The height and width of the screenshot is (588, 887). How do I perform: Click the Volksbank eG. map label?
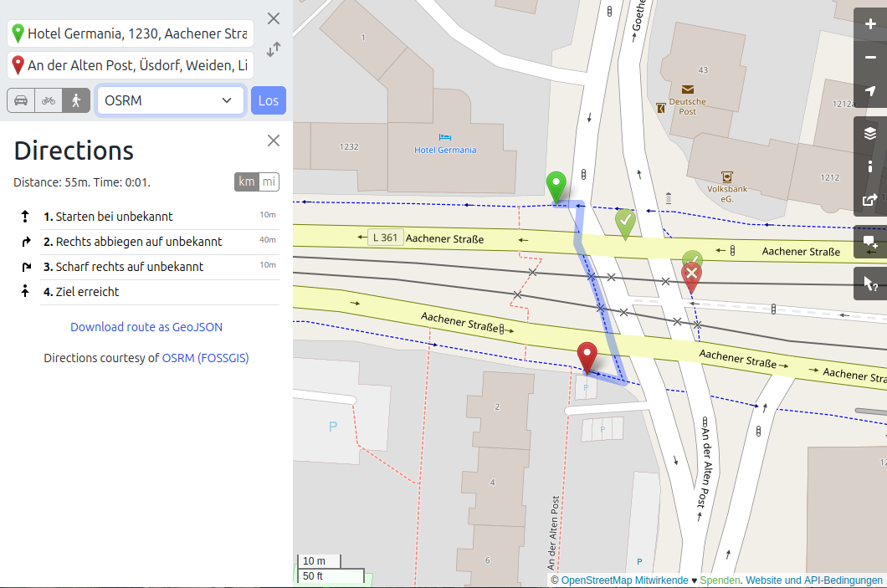click(727, 194)
